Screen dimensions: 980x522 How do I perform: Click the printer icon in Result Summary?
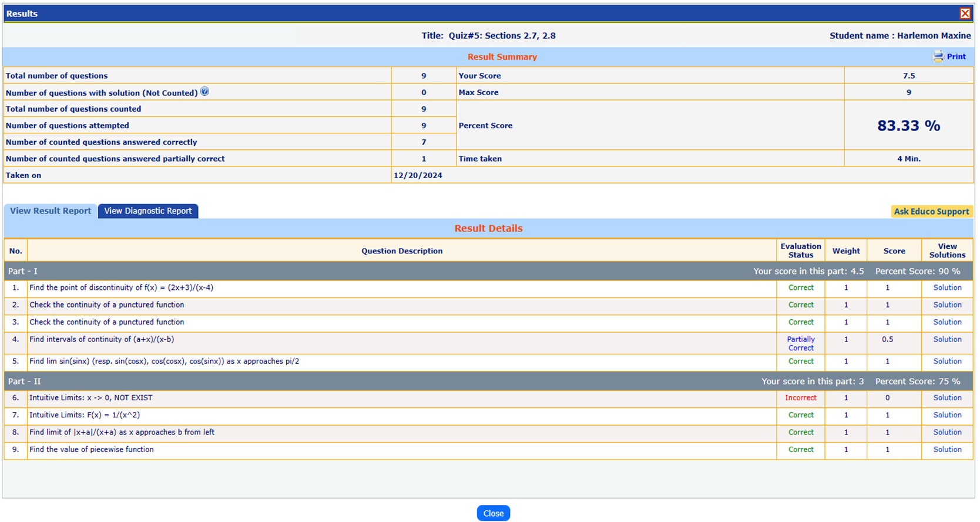(938, 56)
